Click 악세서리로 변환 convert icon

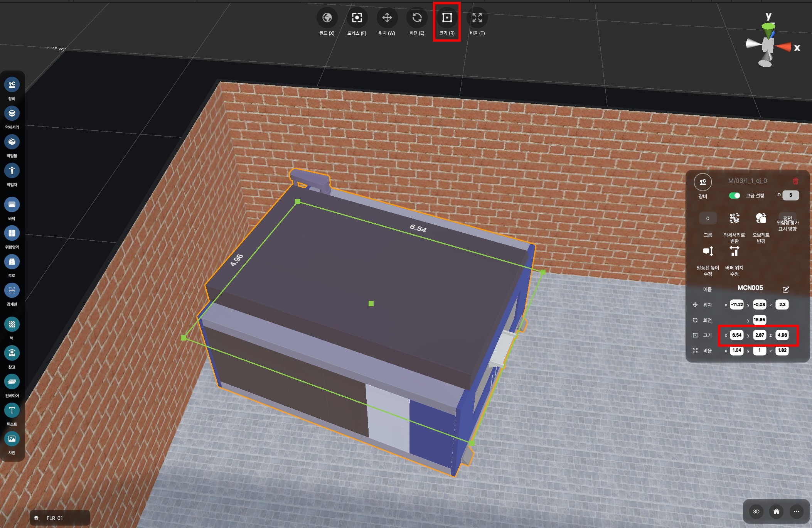point(734,219)
